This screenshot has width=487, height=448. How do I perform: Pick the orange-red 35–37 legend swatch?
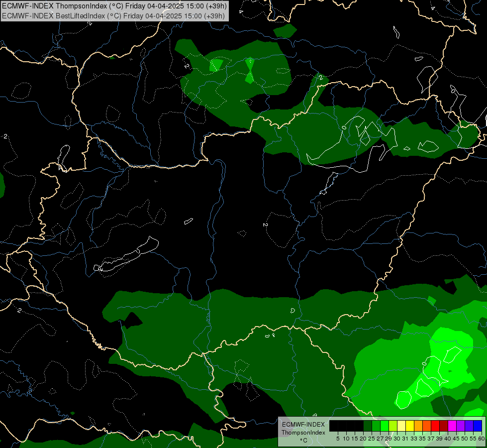coord(427,426)
